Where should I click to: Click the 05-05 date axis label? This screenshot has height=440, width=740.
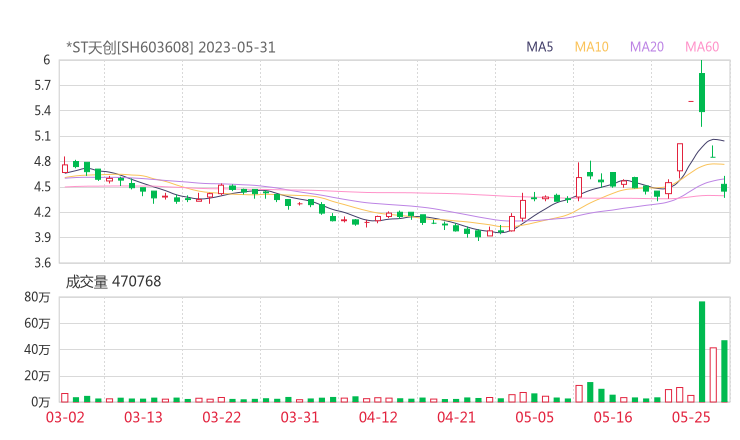click(534, 417)
